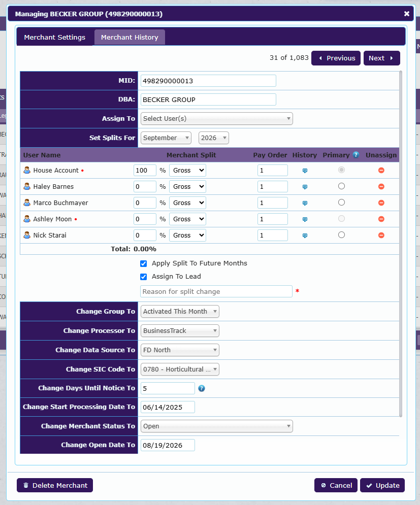
Task: Click the DBA input field
Action: (x=208, y=99)
